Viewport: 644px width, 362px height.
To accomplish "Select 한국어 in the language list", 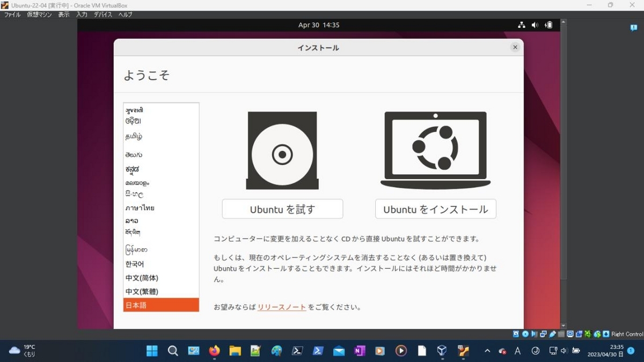I will 161,264.
